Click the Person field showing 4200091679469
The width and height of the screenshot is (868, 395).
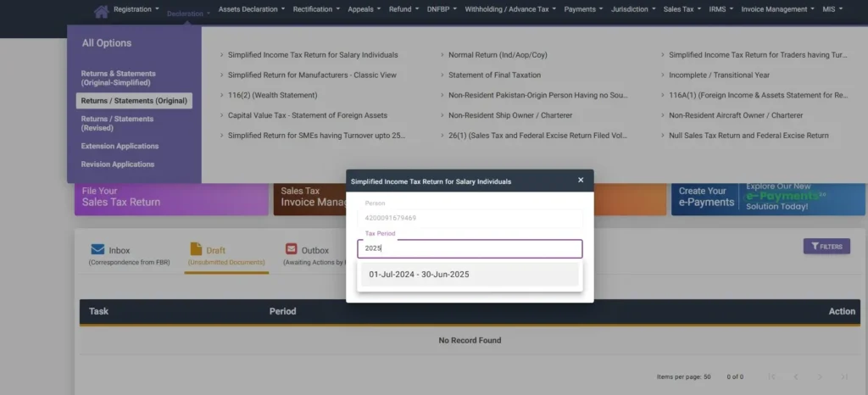pyautogui.click(x=470, y=218)
